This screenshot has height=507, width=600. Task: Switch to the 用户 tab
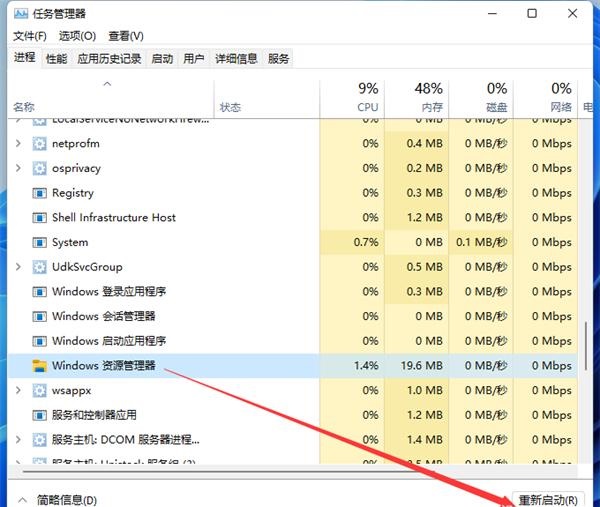click(x=194, y=59)
